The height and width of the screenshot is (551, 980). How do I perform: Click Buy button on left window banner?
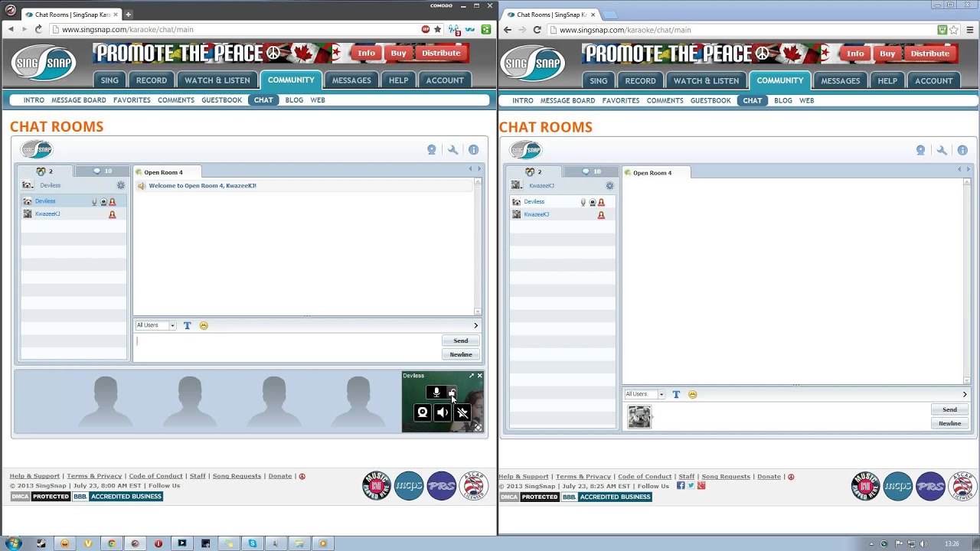point(398,53)
